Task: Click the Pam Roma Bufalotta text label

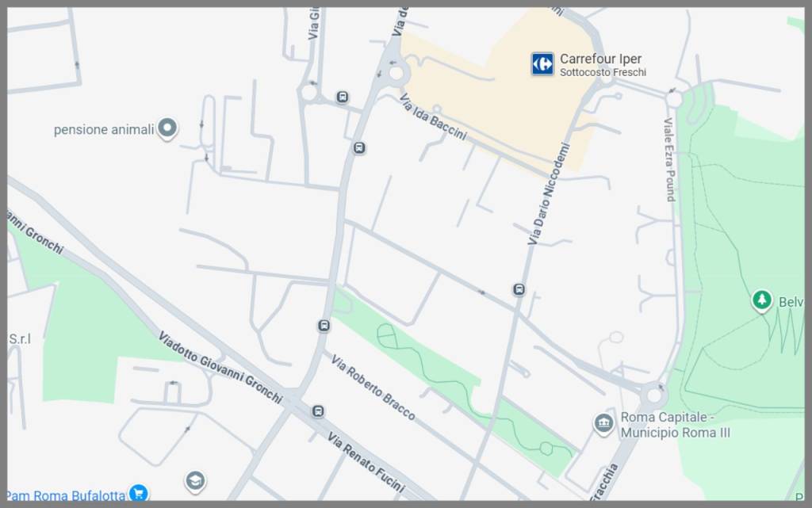Action: pos(67,495)
